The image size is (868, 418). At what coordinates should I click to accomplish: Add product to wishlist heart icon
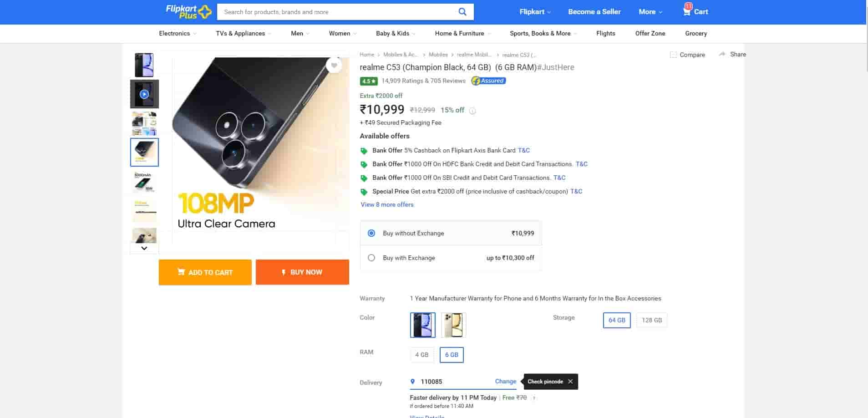point(334,65)
